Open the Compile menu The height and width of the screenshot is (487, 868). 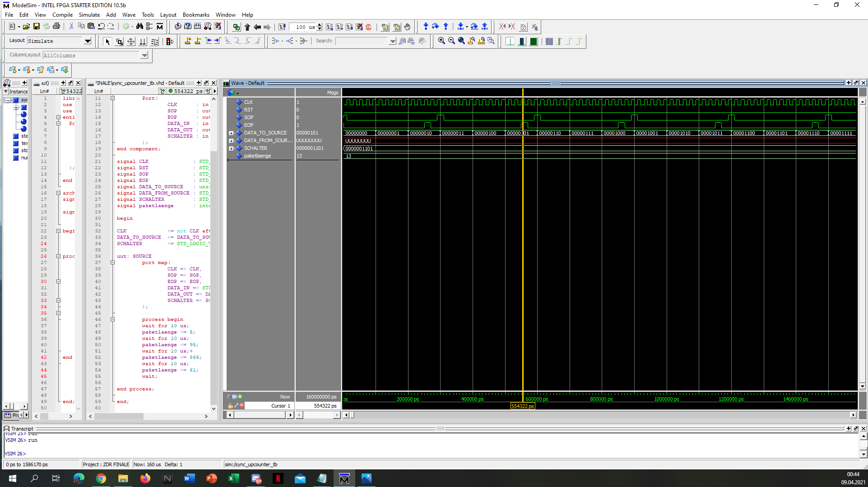click(x=62, y=15)
